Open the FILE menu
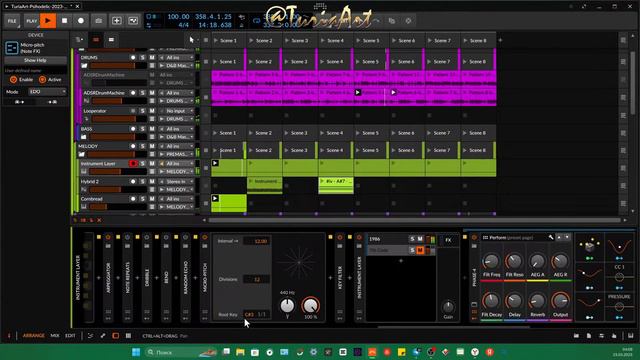This screenshot has width=640, height=360. 12,20
